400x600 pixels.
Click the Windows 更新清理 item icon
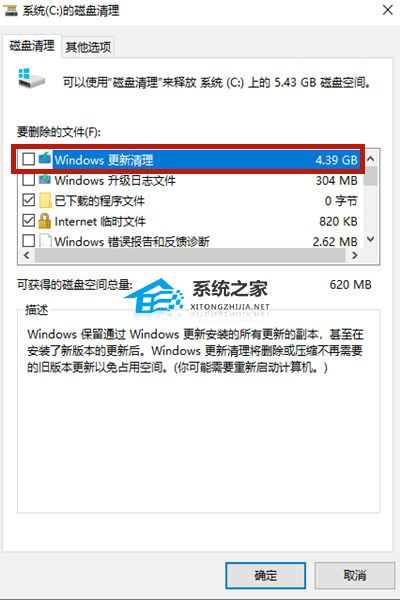click(x=45, y=158)
